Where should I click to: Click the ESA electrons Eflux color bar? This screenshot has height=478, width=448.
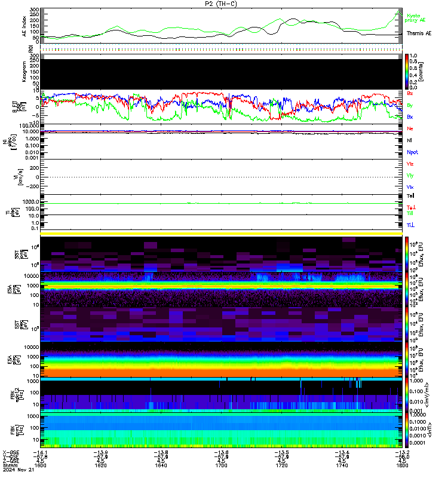tap(407, 360)
